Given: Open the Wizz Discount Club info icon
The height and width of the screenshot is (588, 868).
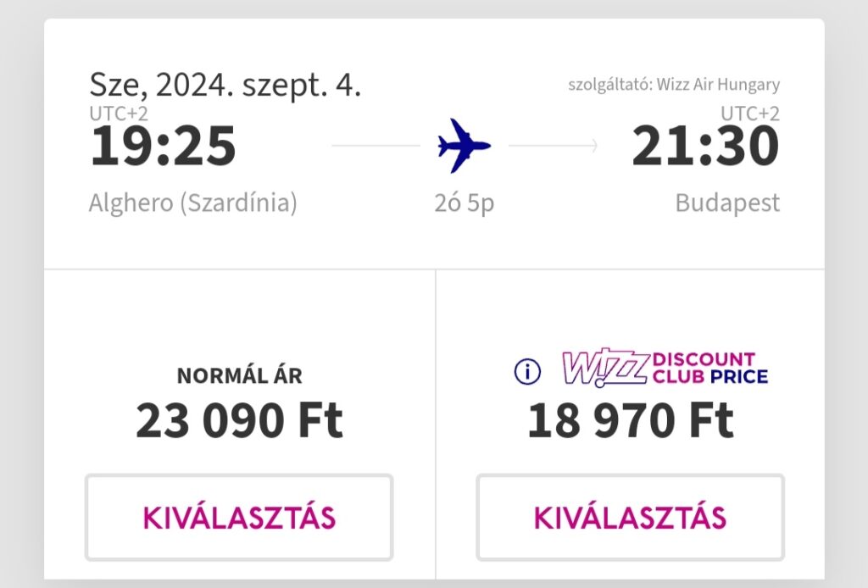Looking at the screenshot, I should tap(527, 371).
